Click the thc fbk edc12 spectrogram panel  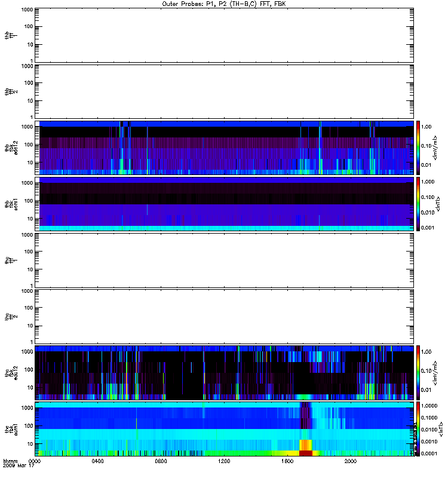pyautogui.click(x=225, y=373)
